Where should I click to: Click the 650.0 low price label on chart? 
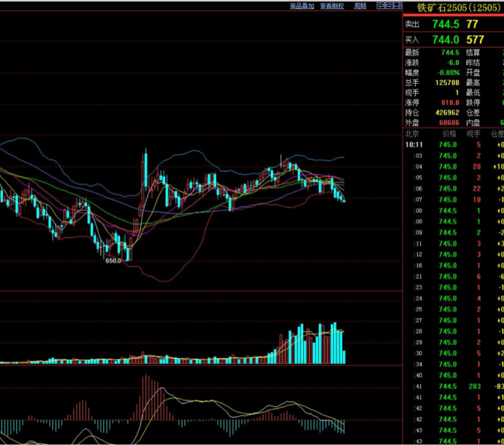pos(113,261)
